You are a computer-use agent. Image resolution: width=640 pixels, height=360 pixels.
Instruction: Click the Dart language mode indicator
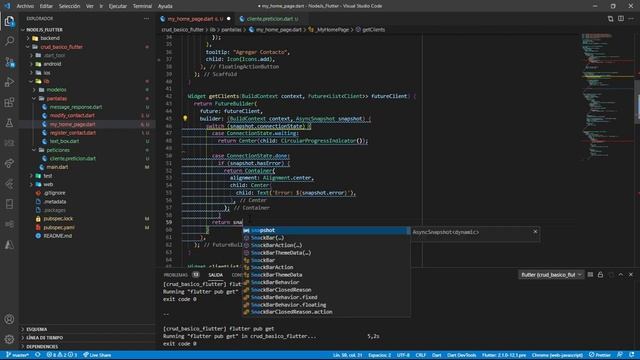pos(436,355)
